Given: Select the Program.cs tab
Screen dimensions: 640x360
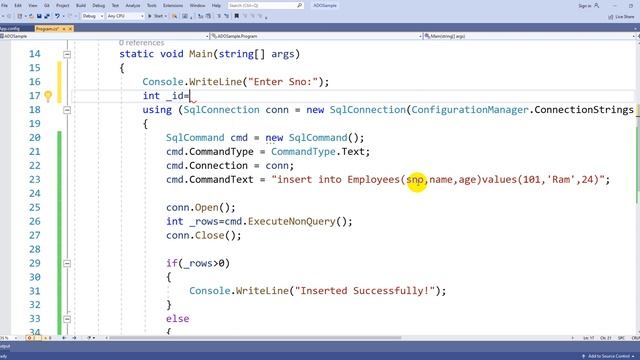Looking at the screenshot, I should (47, 29).
